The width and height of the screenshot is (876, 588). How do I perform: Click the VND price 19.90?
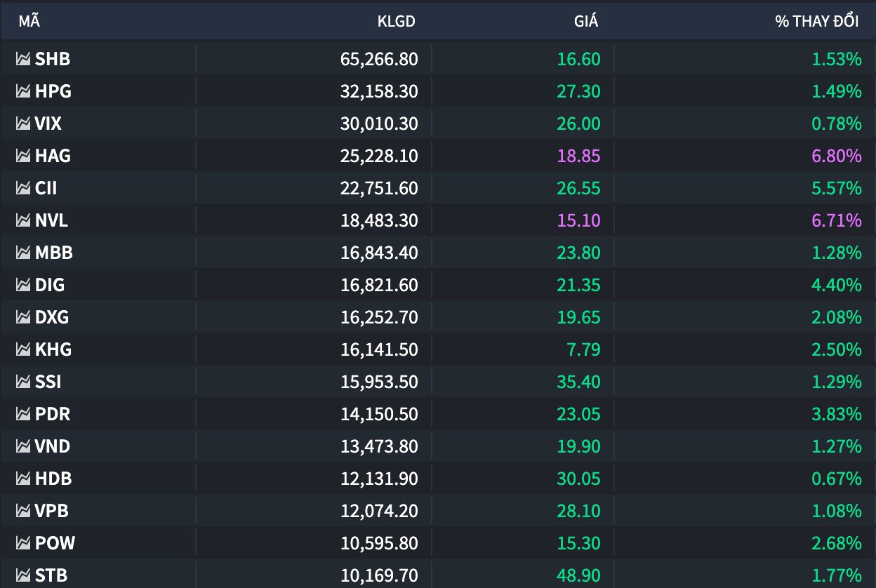tap(578, 446)
